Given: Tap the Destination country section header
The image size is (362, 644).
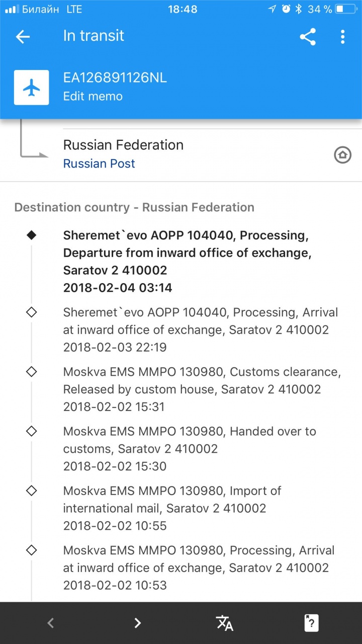Looking at the screenshot, I should [x=134, y=207].
